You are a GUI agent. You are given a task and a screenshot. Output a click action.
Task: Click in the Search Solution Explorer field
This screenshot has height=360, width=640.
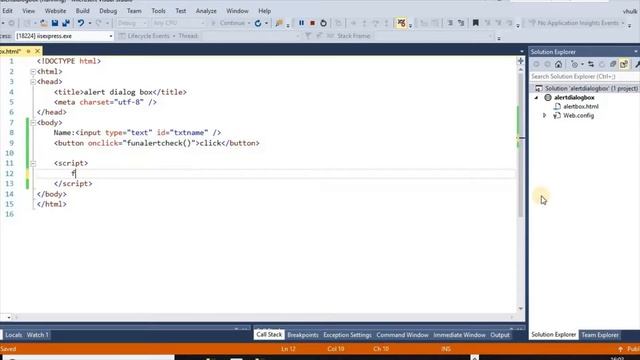click(x=584, y=76)
